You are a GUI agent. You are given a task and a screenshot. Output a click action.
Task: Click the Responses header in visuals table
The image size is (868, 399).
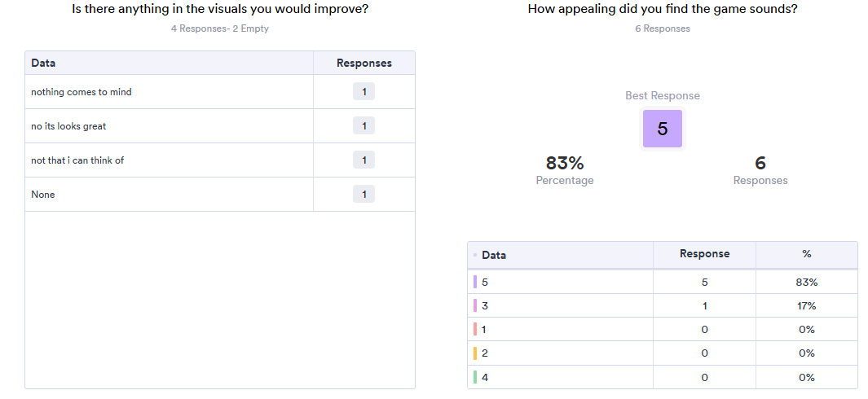364,63
